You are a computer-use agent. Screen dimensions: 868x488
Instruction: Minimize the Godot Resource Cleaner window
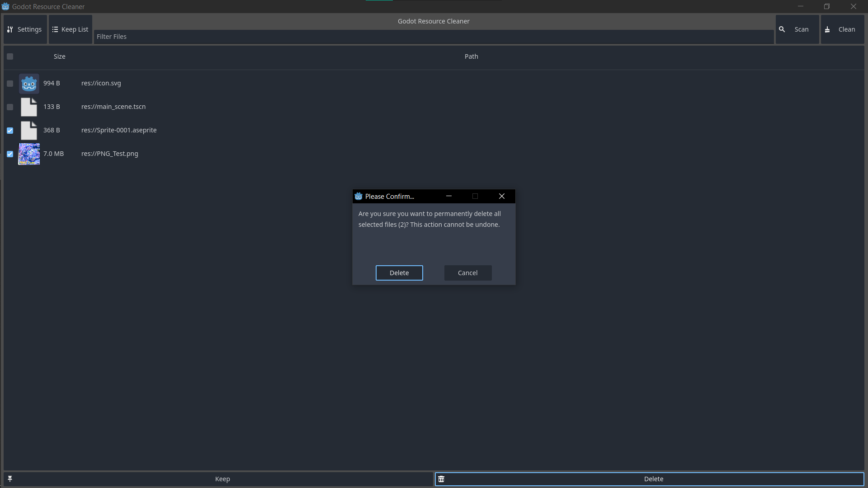801,6
